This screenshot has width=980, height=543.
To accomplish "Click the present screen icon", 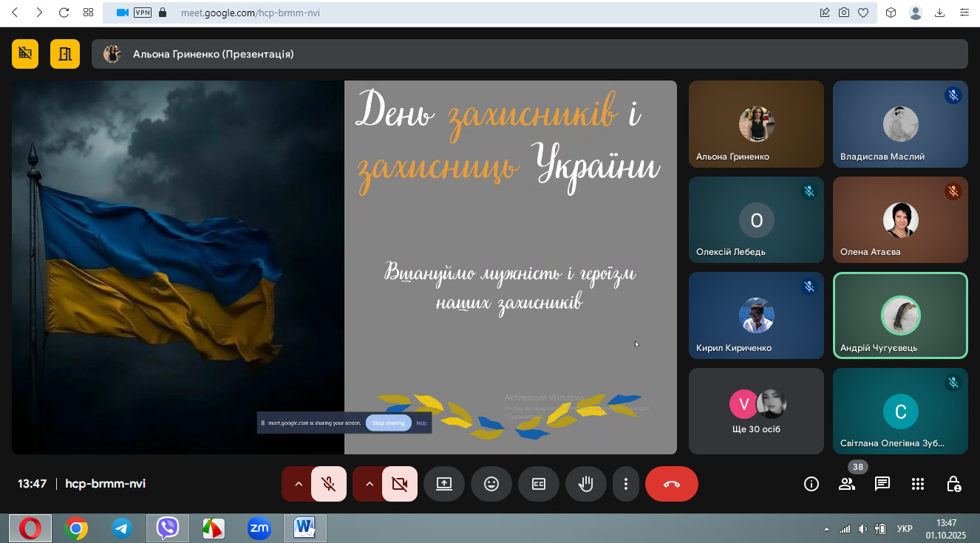I will (443, 484).
